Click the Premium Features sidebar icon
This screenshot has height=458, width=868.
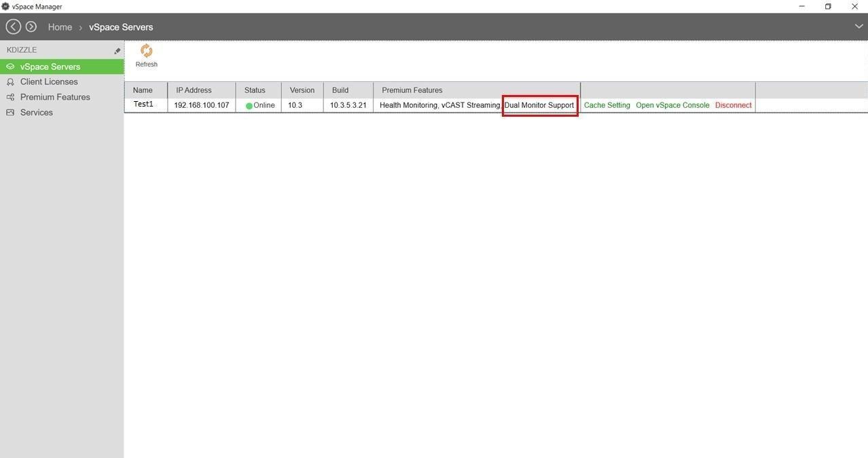point(10,97)
